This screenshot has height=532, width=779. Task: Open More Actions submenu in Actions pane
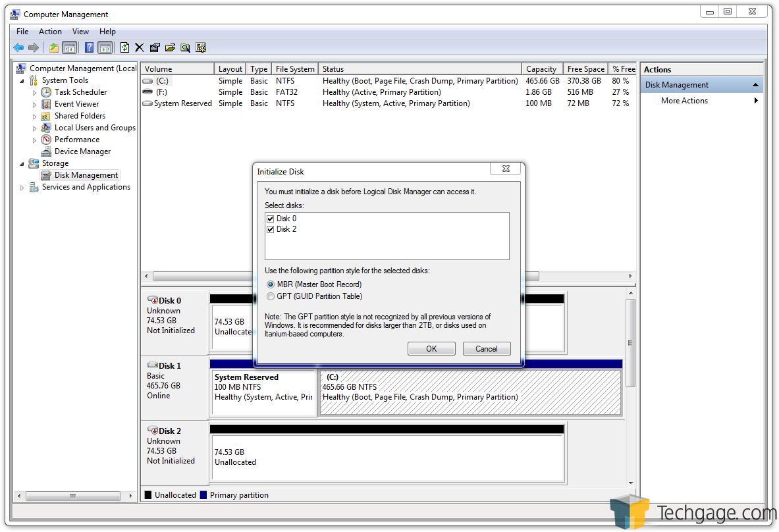[x=685, y=101]
